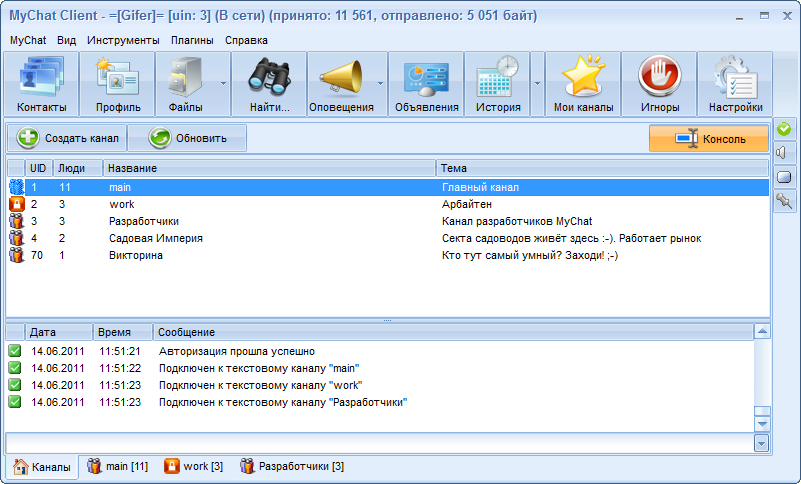Image resolution: width=801 pixels, height=484 pixels.
Task: Sort channels by UID column header
Action: 38,168
